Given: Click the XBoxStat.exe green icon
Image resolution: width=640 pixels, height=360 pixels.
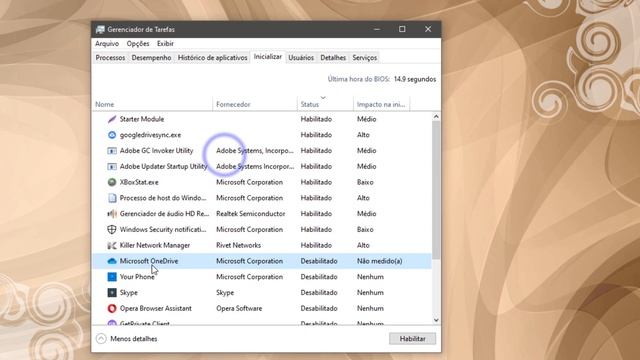Looking at the screenshot, I should click(x=112, y=182).
